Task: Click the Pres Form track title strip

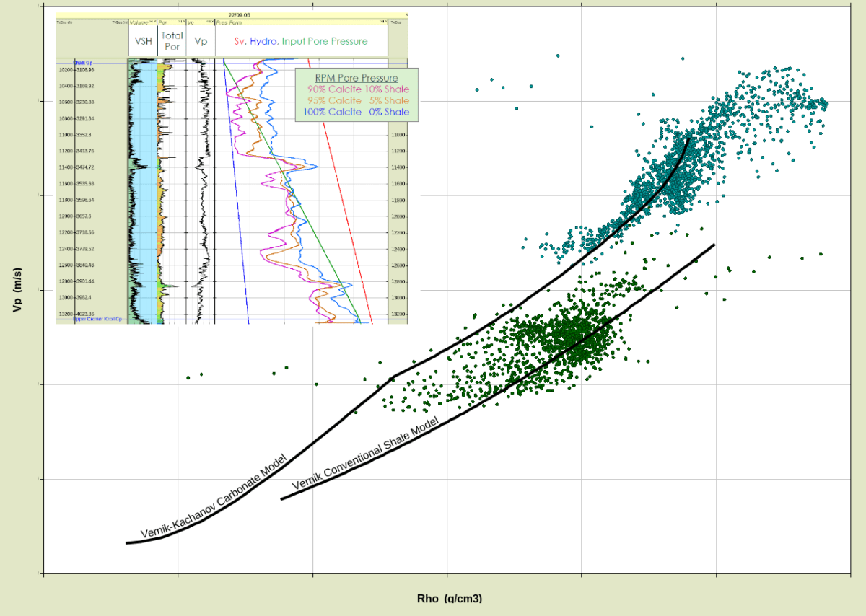Action: click(x=231, y=22)
